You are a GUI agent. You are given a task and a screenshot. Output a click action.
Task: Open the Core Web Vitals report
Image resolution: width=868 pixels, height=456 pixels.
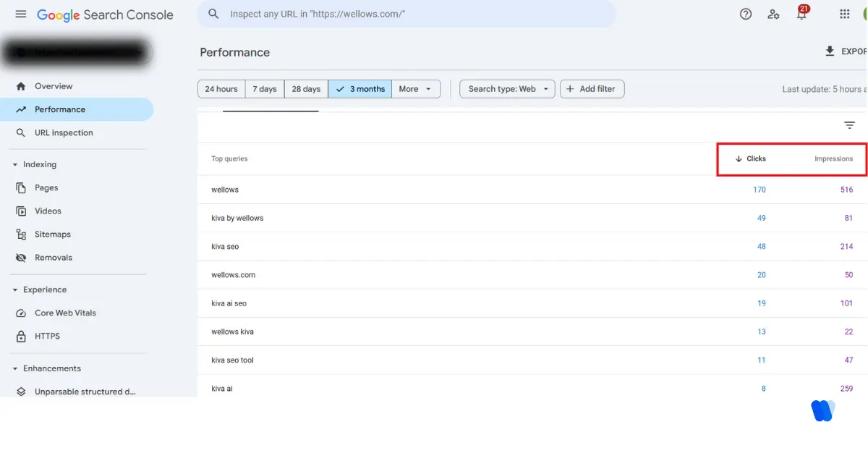[x=64, y=312]
